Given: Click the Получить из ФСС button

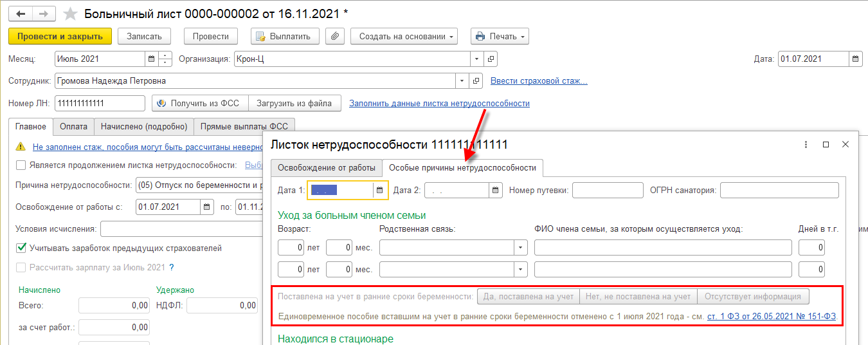Looking at the screenshot, I should pyautogui.click(x=200, y=103).
